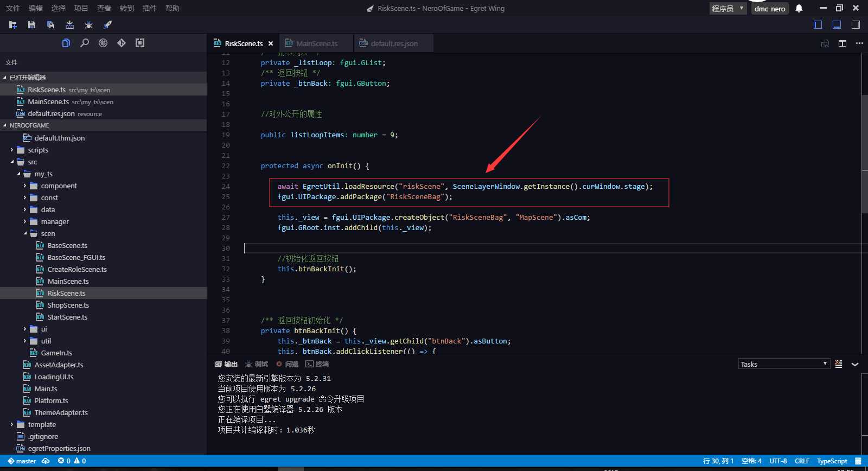Viewport: 868px width, 471px height.
Task: Click the new project folder toolbar icon
Action: 13,25
